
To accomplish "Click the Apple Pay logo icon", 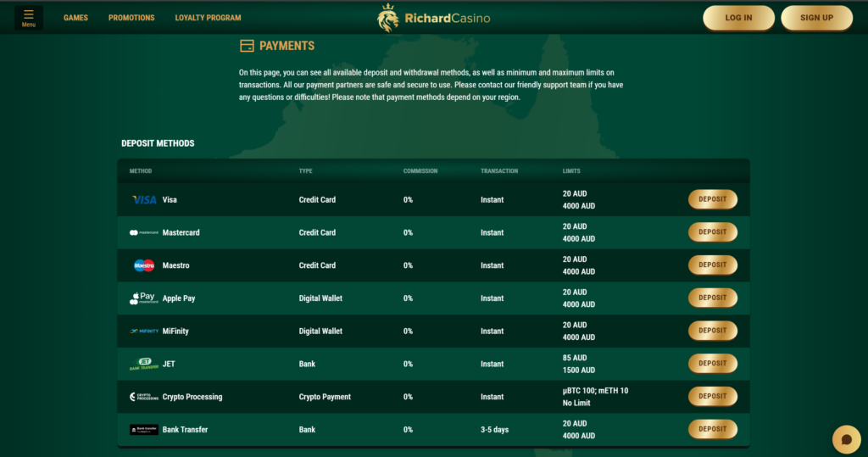I will tap(144, 298).
